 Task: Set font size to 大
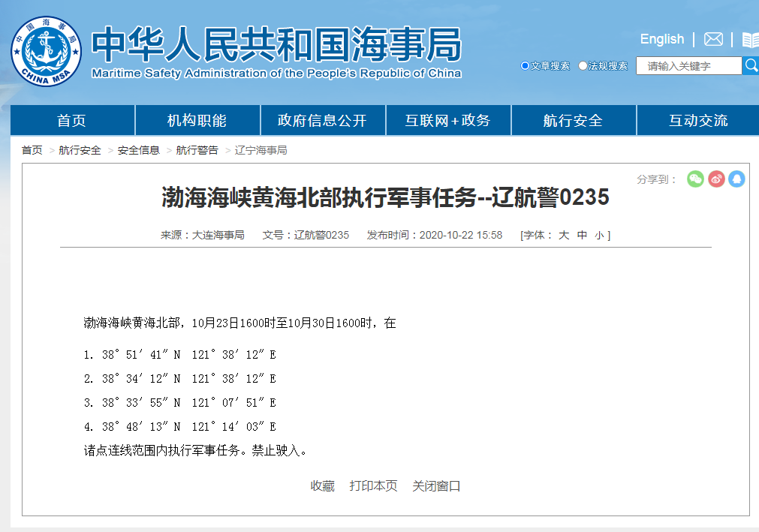tap(564, 235)
